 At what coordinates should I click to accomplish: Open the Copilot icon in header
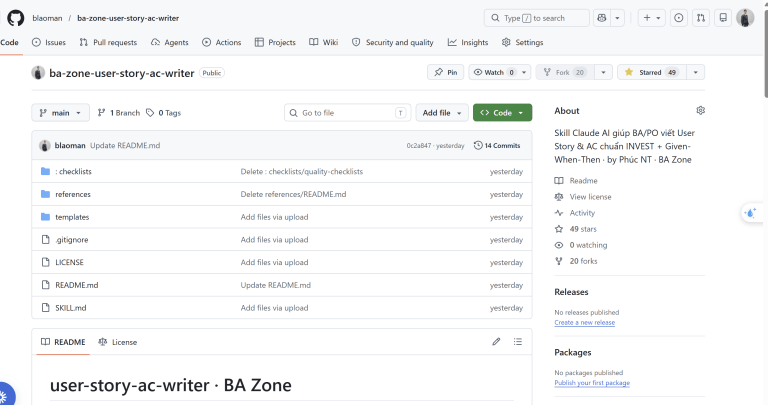coord(601,18)
